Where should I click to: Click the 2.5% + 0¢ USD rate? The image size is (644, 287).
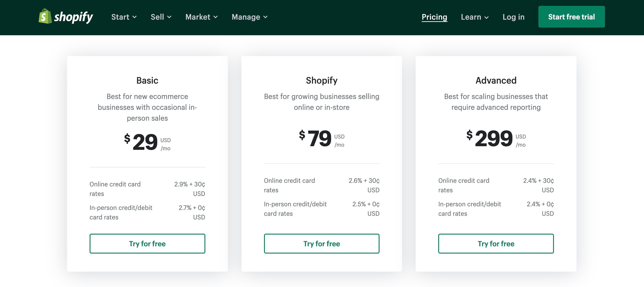coord(366,209)
